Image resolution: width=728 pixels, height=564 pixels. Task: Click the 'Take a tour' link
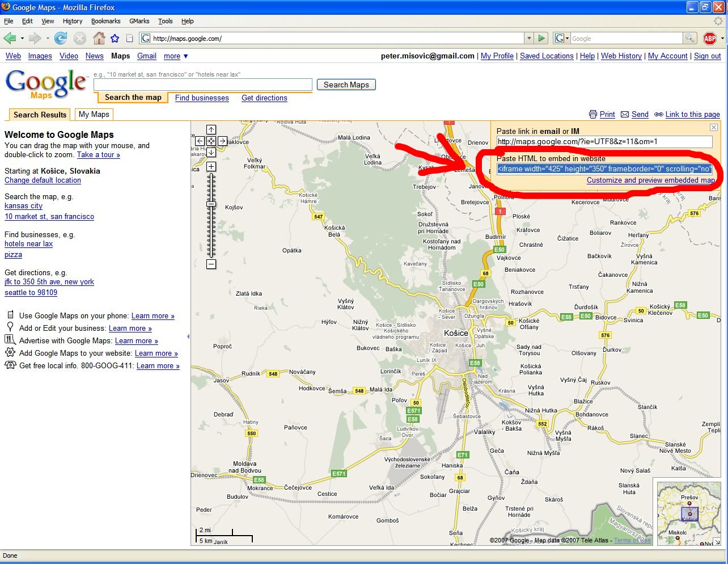[x=99, y=154]
